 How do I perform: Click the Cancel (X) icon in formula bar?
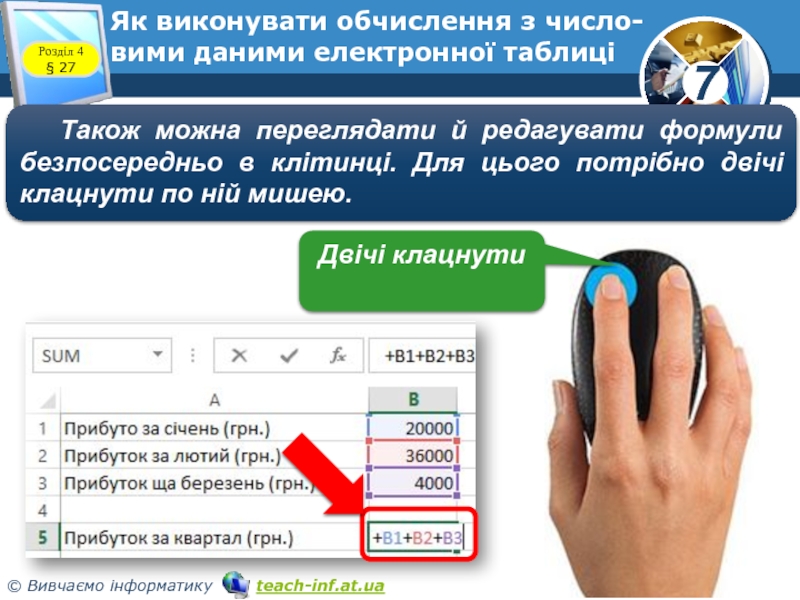click(240, 356)
